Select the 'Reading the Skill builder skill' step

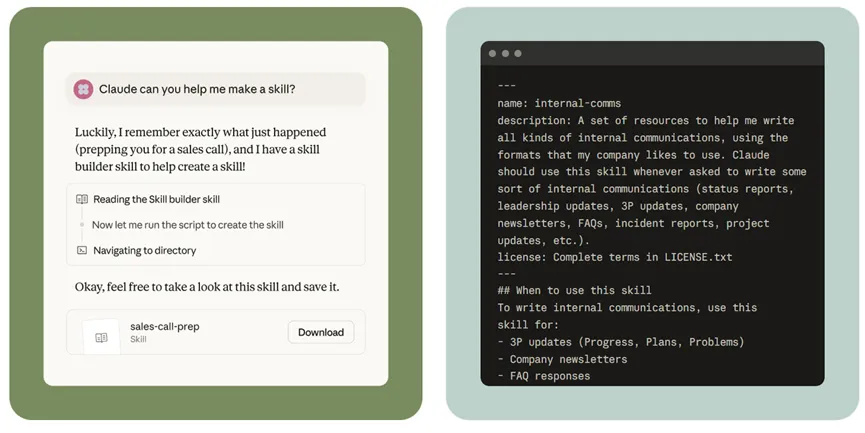tap(156, 199)
